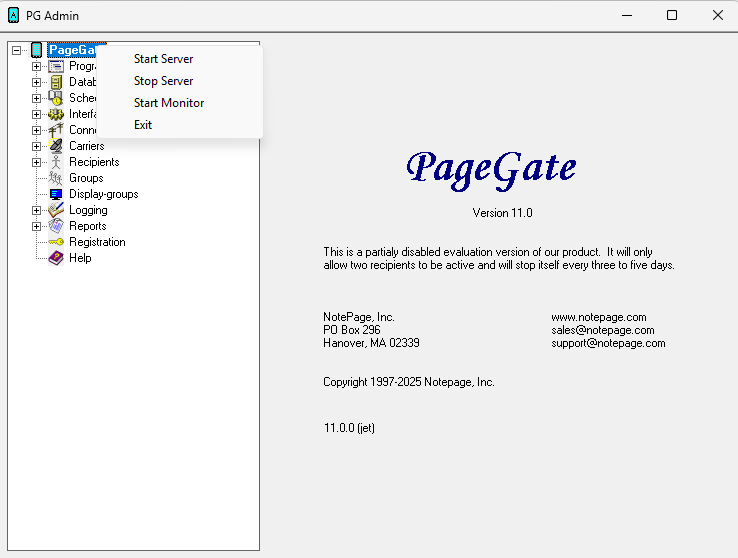Screen dimensions: 738x558
Task: Expand the Database tree node
Action: [x=36, y=82]
